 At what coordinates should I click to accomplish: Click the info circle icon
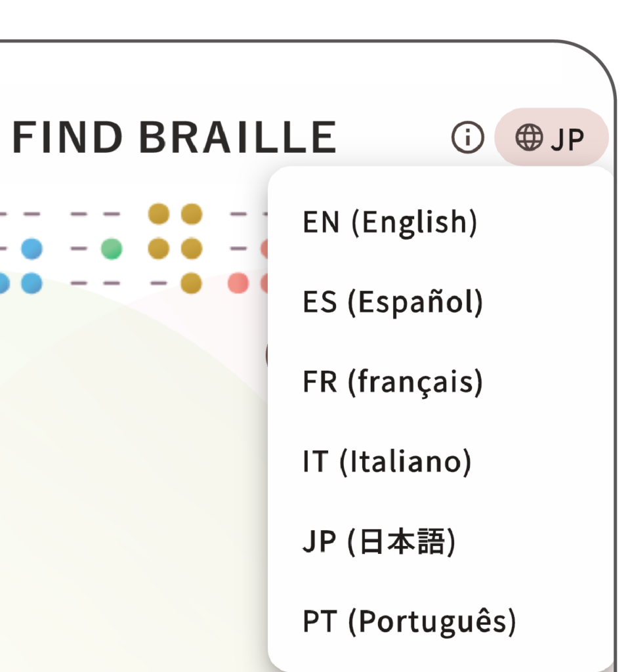point(467,137)
